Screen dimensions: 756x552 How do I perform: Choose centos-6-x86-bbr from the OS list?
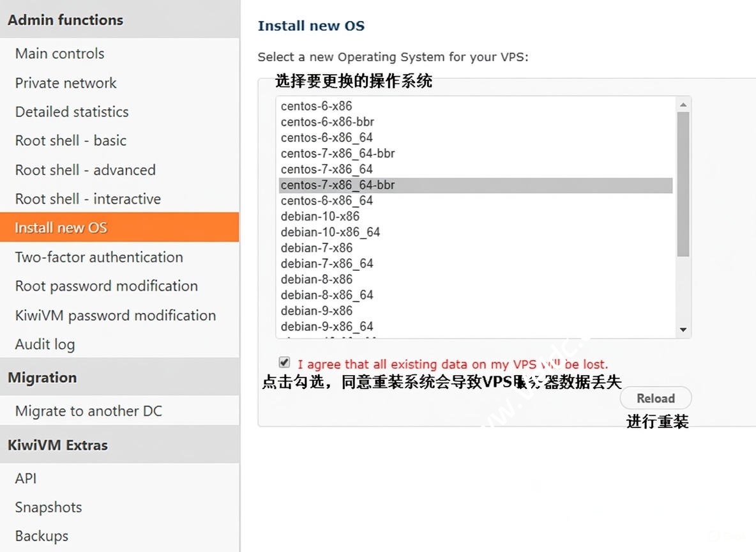(328, 122)
